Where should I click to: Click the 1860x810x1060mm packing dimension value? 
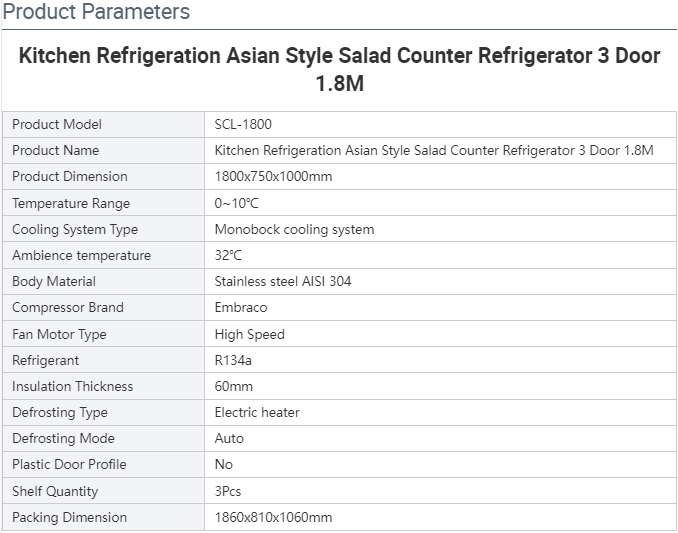tap(273, 517)
